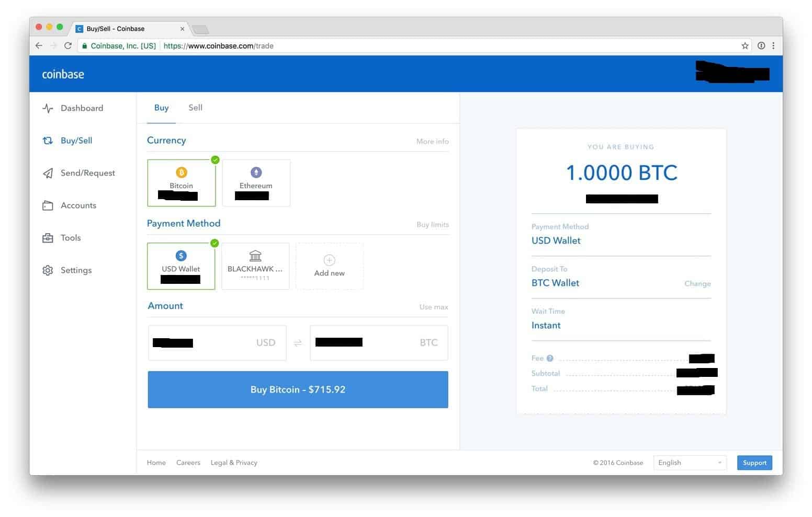Click the Buy limits link
The height and width of the screenshot is (517, 812).
(432, 224)
